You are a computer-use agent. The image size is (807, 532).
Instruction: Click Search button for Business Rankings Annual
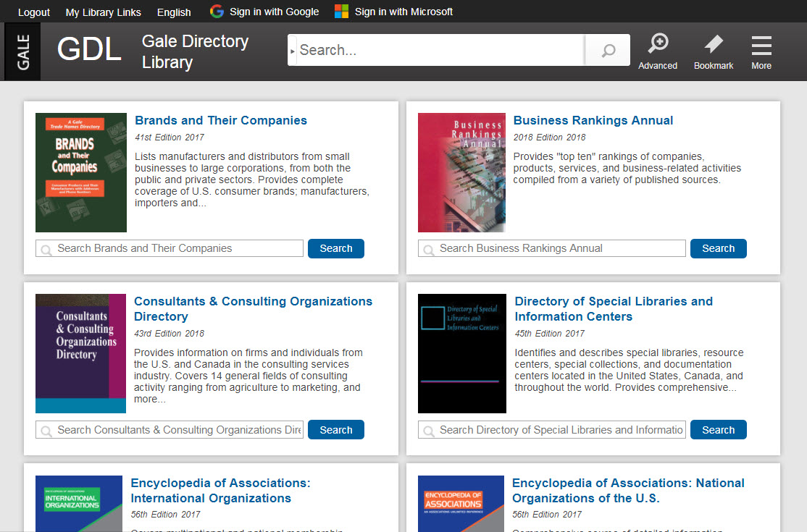click(x=719, y=248)
